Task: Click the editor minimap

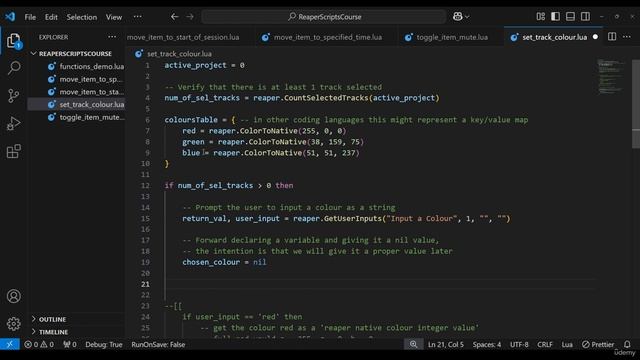Action: coord(611,77)
